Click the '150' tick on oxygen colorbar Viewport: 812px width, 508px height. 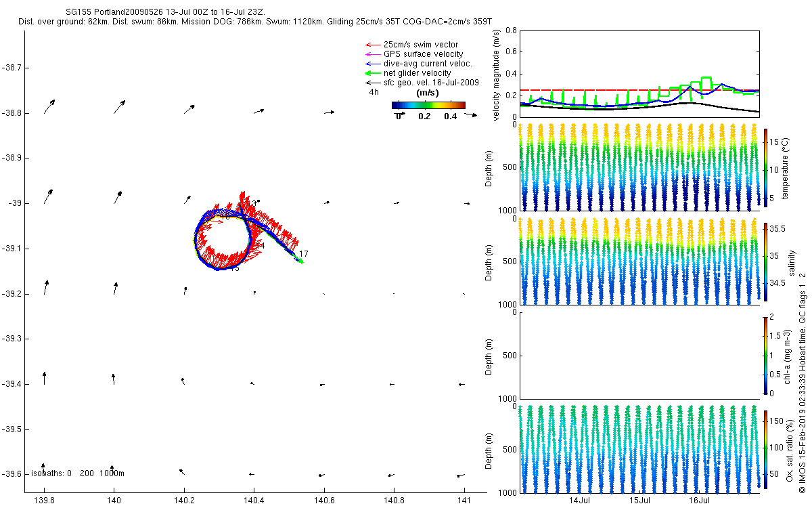(x=777, y=421)
